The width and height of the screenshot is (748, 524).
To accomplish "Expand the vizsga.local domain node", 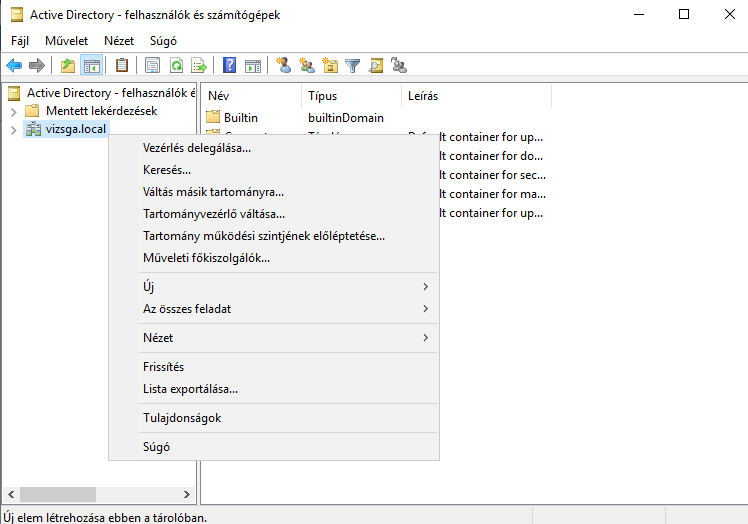I will coord(13,129).
